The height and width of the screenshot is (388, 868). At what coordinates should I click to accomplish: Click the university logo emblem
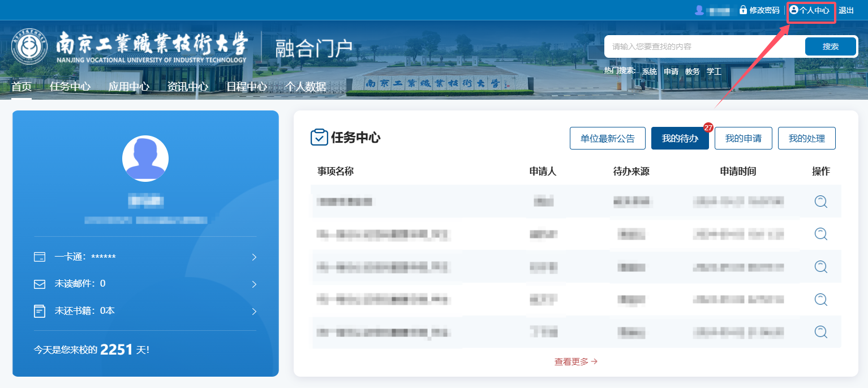tap(29, 48)
